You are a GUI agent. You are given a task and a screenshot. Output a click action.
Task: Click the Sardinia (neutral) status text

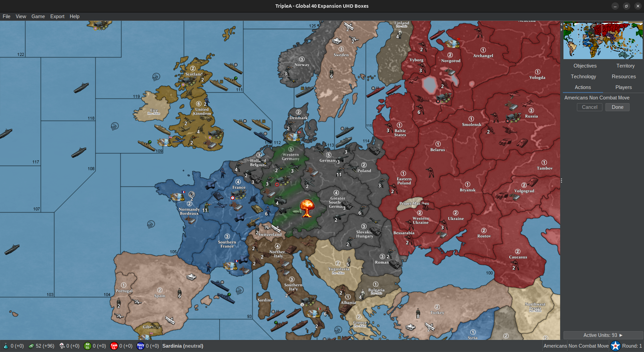click(x=183, y=346)
